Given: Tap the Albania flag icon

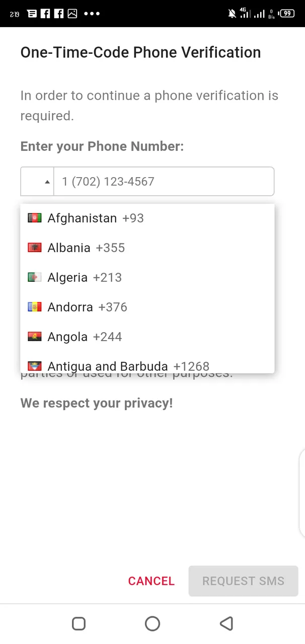Looking at the screenshot, I should coord(34,248).
